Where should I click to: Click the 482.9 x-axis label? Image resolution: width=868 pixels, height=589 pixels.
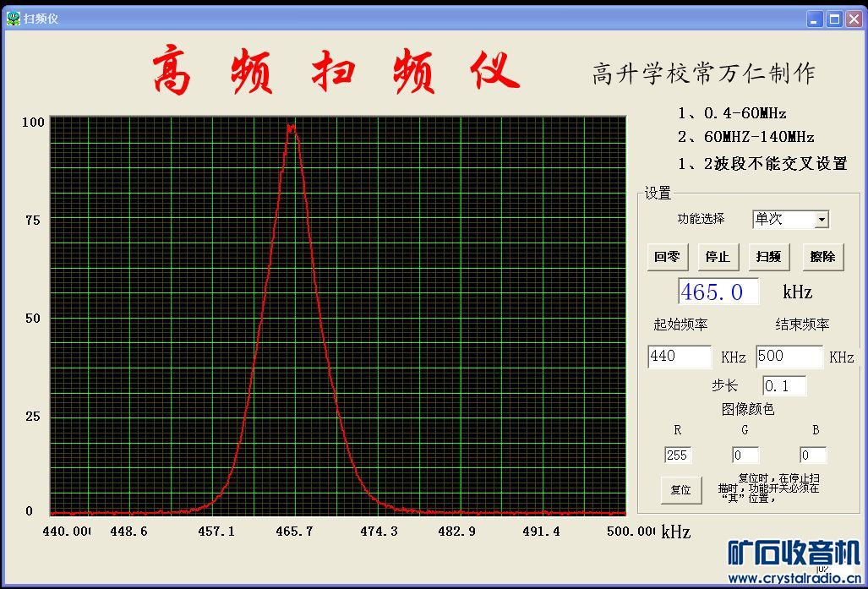tap(456, 532)
